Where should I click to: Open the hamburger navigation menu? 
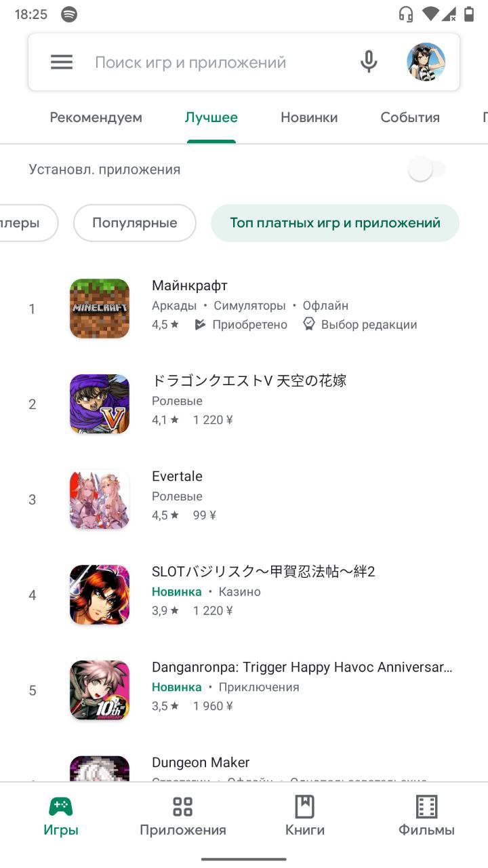62,62
